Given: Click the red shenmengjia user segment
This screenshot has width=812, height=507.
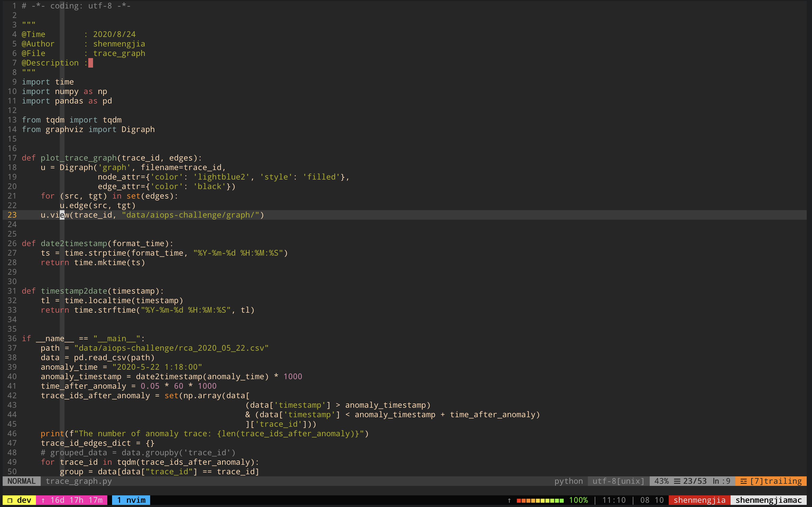Looking at the screenshot, I should click(699, 500).
